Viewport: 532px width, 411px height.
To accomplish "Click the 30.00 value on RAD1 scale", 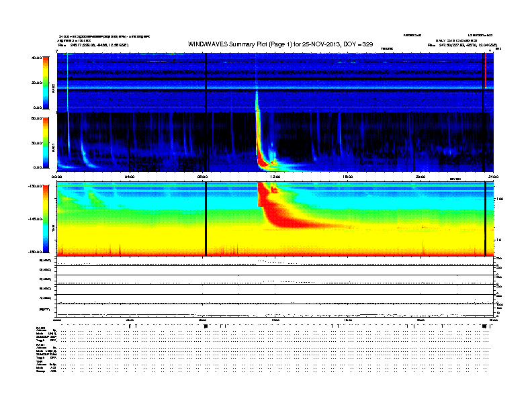I will [x=37, y=143].
